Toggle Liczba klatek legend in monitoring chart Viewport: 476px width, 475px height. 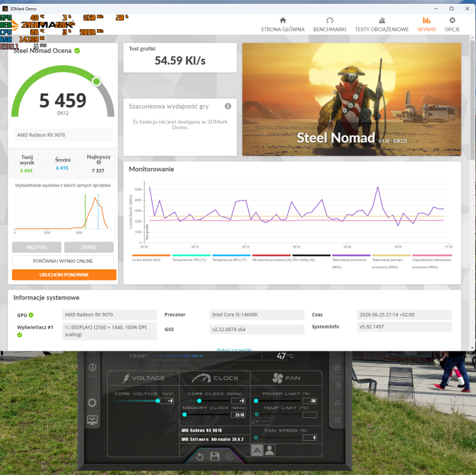click(x=151, y=258)
